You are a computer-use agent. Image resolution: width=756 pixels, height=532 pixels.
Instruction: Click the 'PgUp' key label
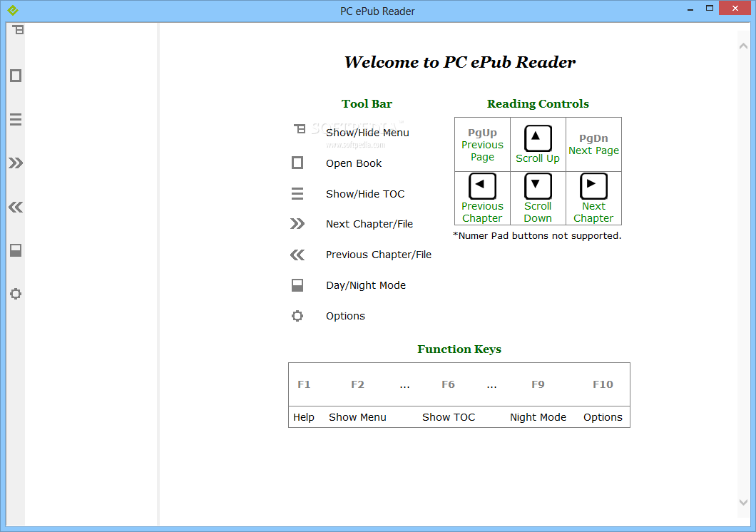482,133
